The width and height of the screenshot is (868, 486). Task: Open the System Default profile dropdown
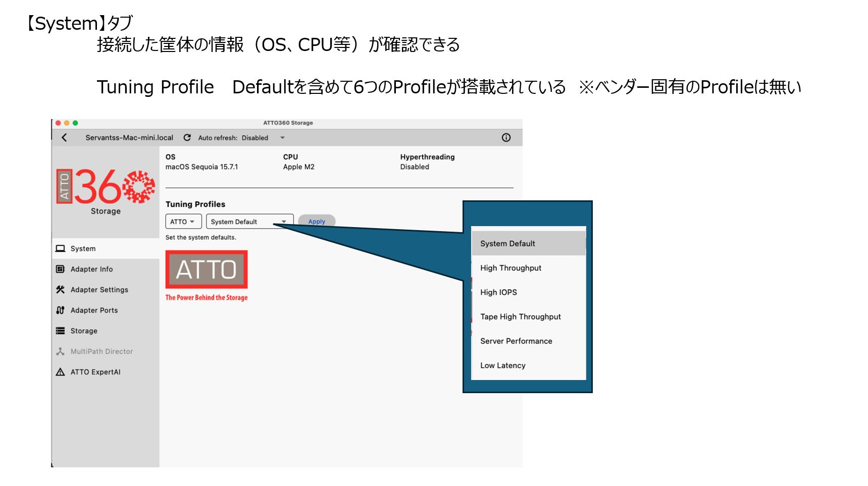(x=249, y=222)
